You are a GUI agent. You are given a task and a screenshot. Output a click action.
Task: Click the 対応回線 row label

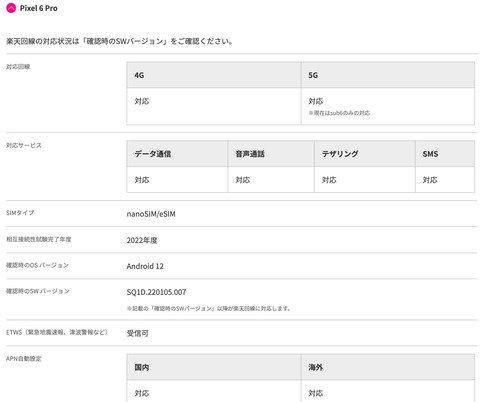[18, 67]
